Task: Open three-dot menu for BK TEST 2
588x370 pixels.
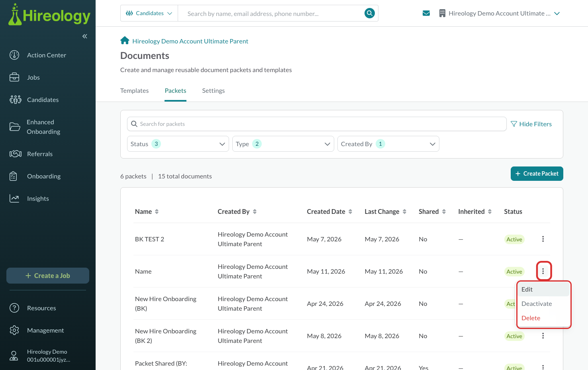Action: click(x=543, y=239)
